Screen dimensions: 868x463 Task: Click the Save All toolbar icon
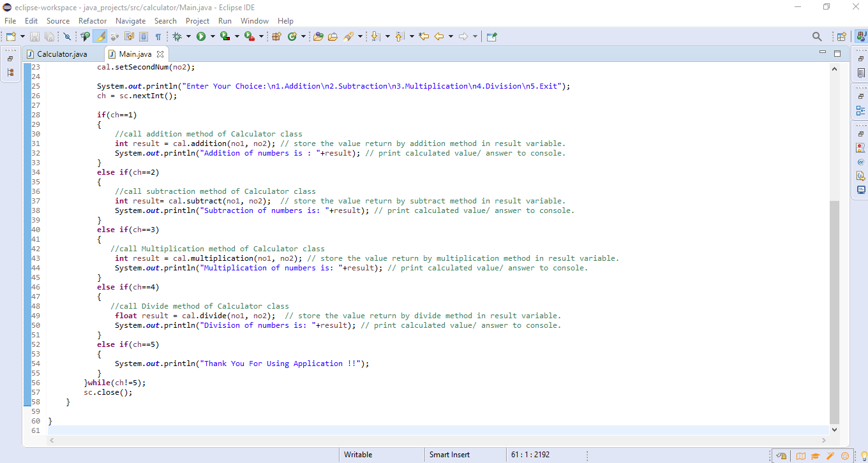click(49, 36)
